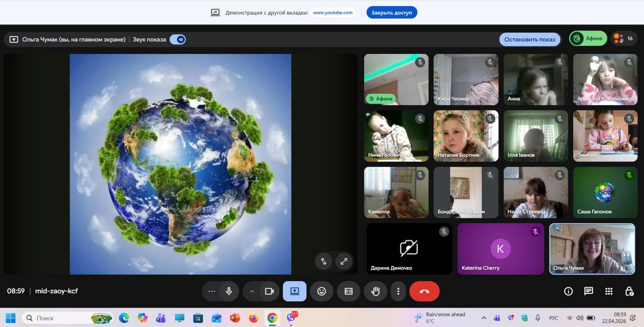644x327 pixels.
Task: Click the red leave call button
Action: pos(424,291)
